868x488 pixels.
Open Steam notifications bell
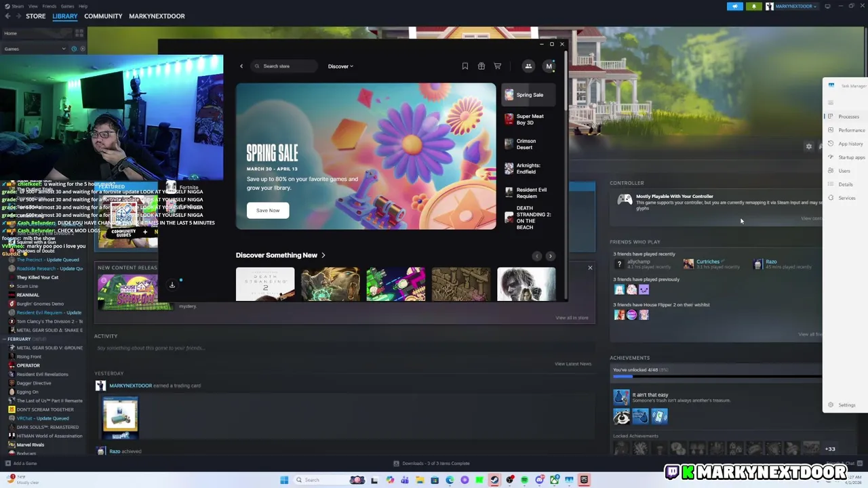[x=754, y=6]
